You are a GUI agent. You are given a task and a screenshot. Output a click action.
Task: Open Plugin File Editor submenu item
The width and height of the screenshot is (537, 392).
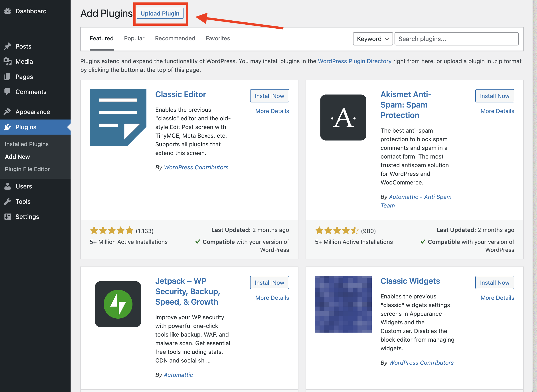27,169
